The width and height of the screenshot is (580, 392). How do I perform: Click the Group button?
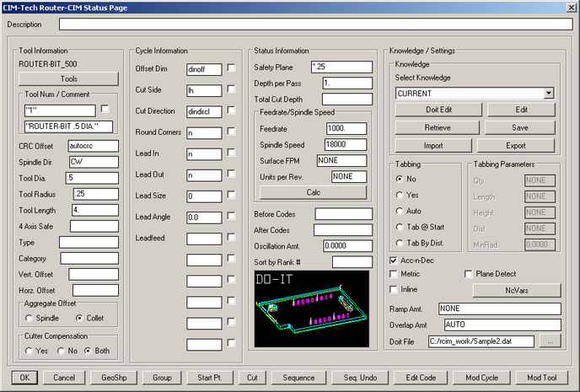click(162, 378)
